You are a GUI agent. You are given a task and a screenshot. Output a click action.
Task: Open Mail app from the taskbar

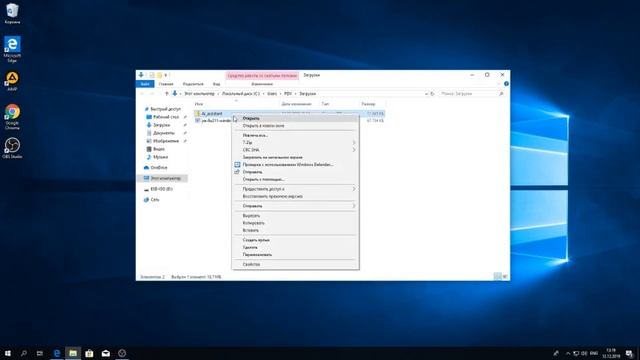tap(106, 353)
